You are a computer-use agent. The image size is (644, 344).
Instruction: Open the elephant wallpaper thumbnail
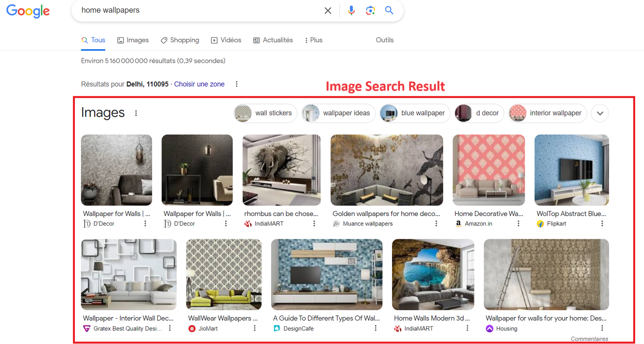pyautogui.click(x=281, y=170)
